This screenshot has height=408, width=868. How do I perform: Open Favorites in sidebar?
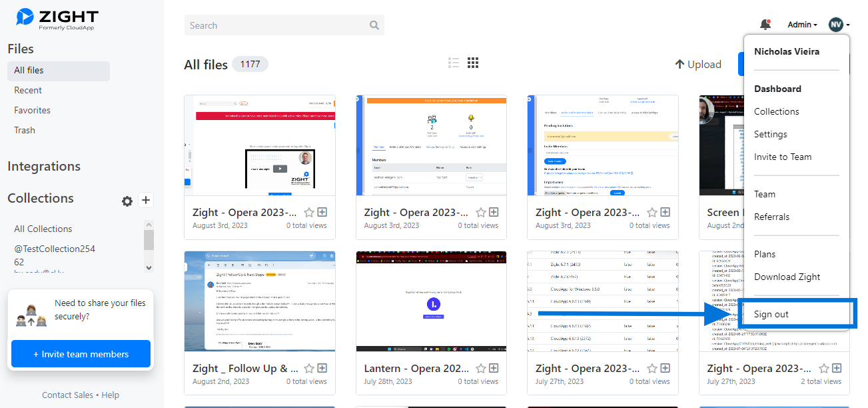click(33, 110)
